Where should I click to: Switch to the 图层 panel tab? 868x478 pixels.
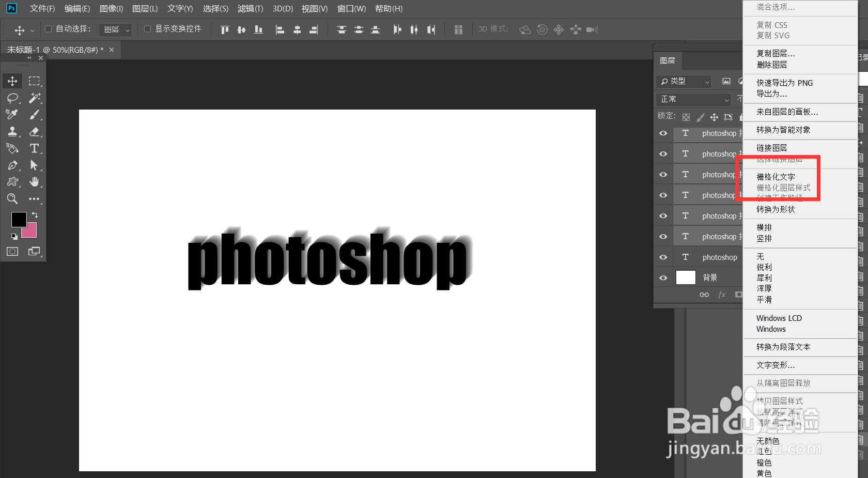click(x=668, y=60)
